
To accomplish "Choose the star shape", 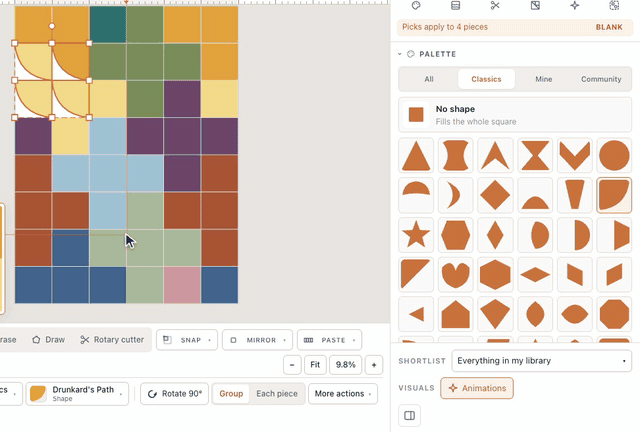I will click(x=416, y=235).
